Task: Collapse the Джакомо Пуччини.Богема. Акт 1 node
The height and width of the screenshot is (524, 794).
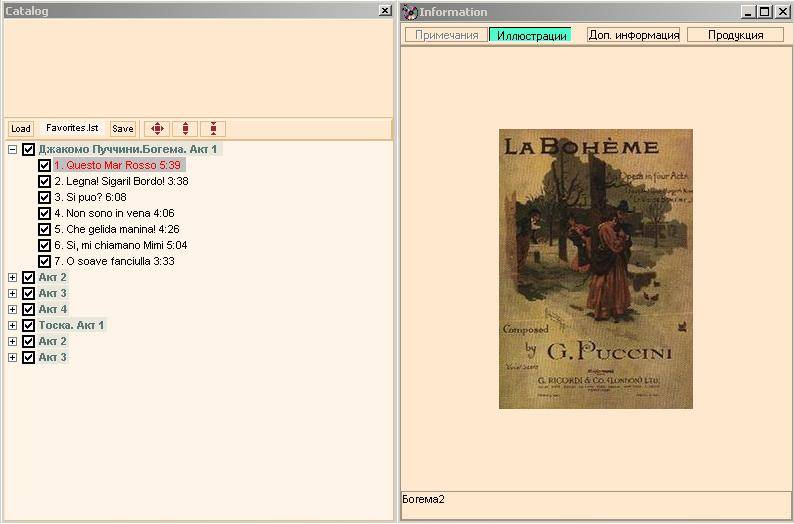Action: [13, 149]
